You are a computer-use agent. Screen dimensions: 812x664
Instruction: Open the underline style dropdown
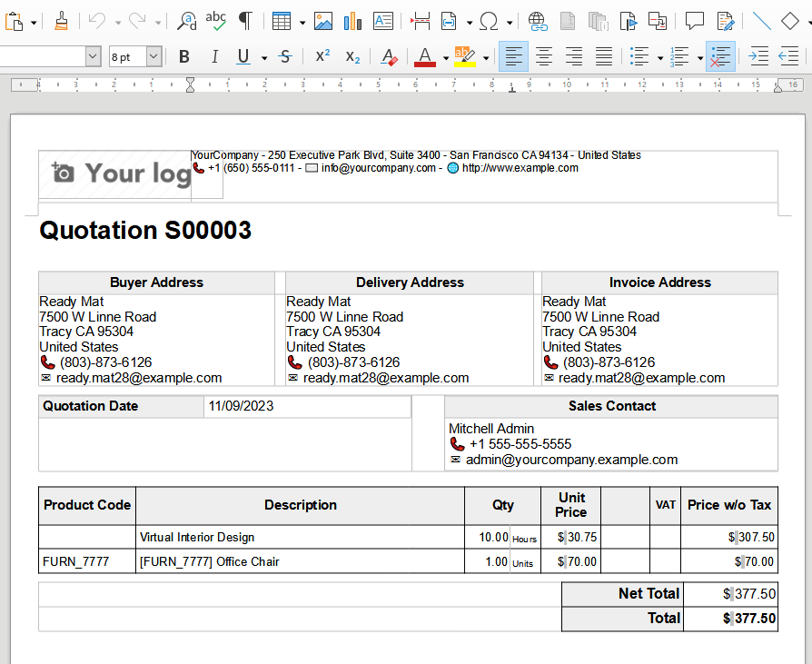pos(264,57)
